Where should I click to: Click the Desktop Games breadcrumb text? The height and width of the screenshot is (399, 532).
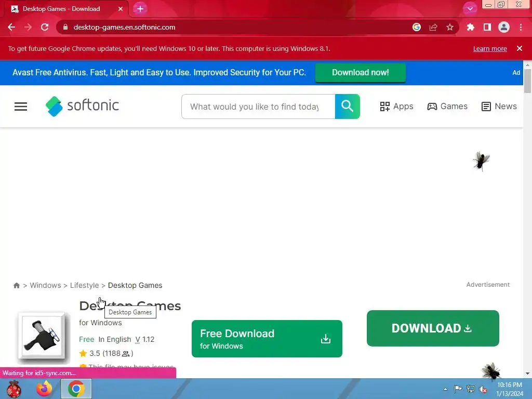(135, 285)
